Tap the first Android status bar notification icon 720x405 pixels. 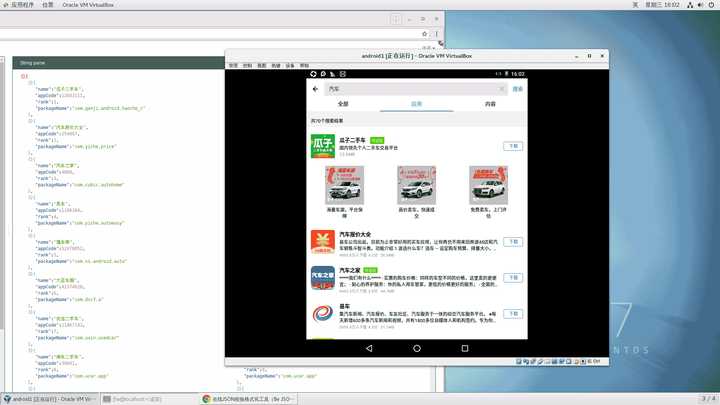pos(313,74)
